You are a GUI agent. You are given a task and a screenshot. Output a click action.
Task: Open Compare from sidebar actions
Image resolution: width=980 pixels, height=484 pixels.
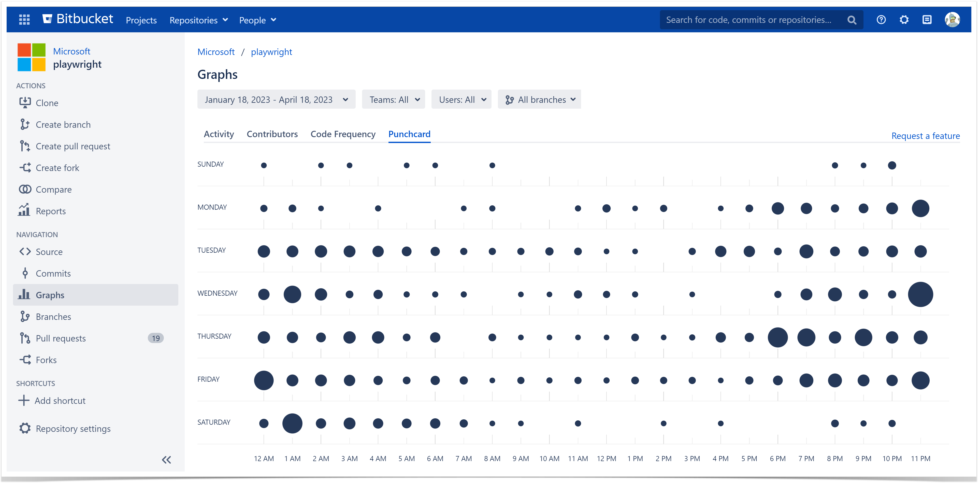point(53,190)
